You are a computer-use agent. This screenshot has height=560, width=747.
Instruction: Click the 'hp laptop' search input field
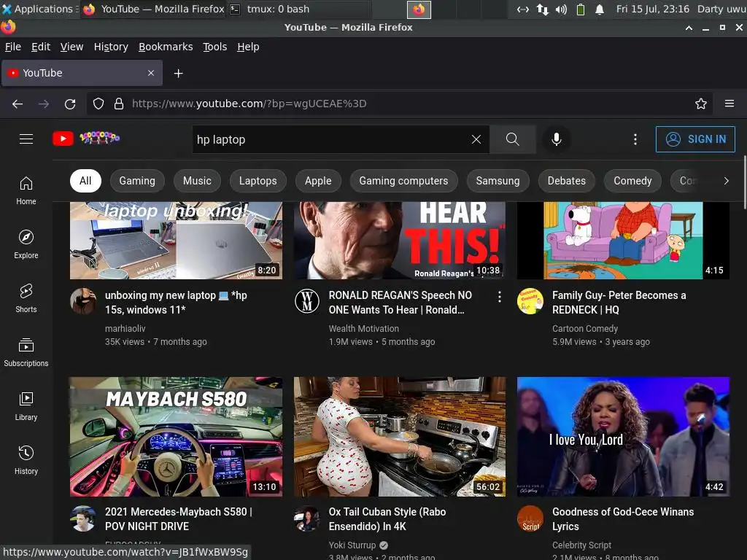(x=330, y=139)
